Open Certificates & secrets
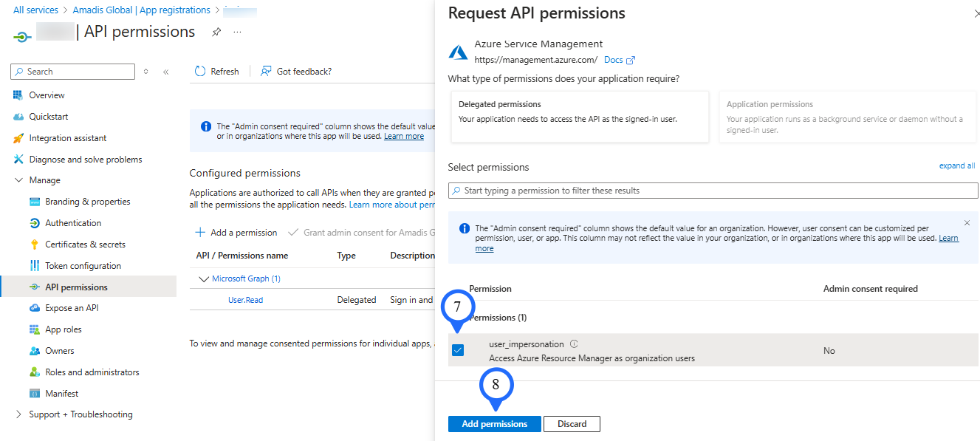The width and height of the screenshot is (980, 441). 85,245
